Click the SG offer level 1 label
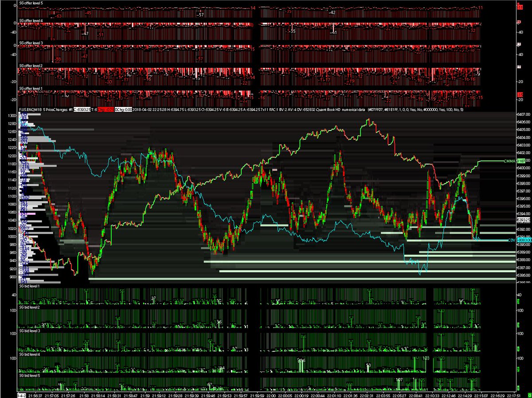This screenshot has width=532, height=398. point(31,88)
